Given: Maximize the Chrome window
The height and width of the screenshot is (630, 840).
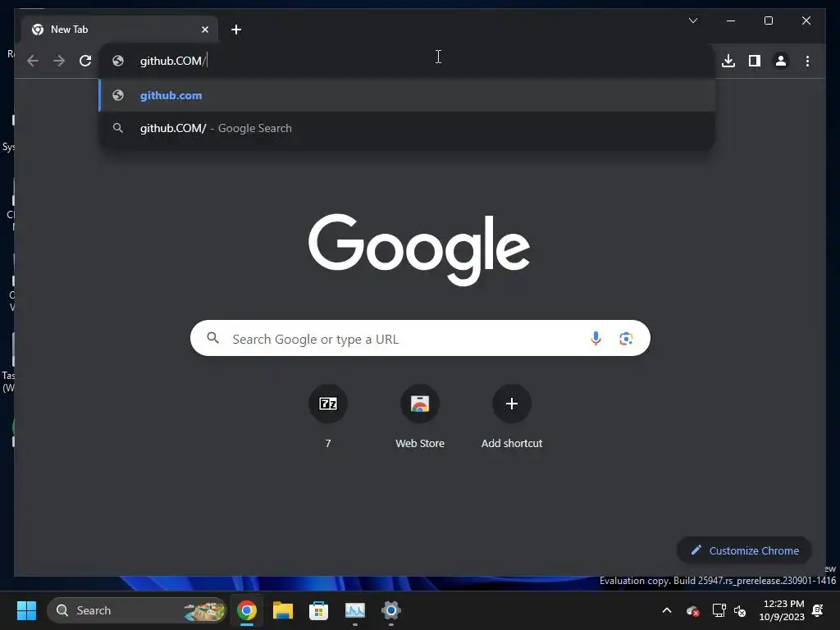Looking at the screenshot, I should [768, 21].
